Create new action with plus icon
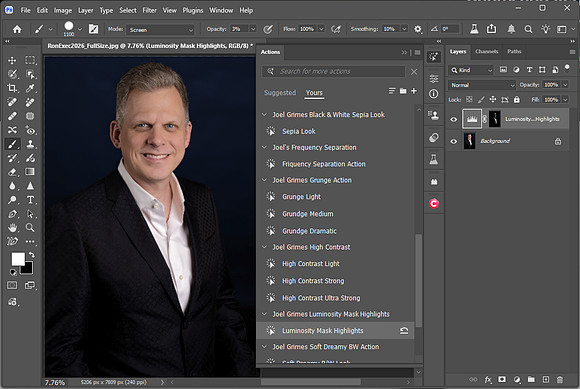This screenshot has height=389, width=580. (414, 91)
